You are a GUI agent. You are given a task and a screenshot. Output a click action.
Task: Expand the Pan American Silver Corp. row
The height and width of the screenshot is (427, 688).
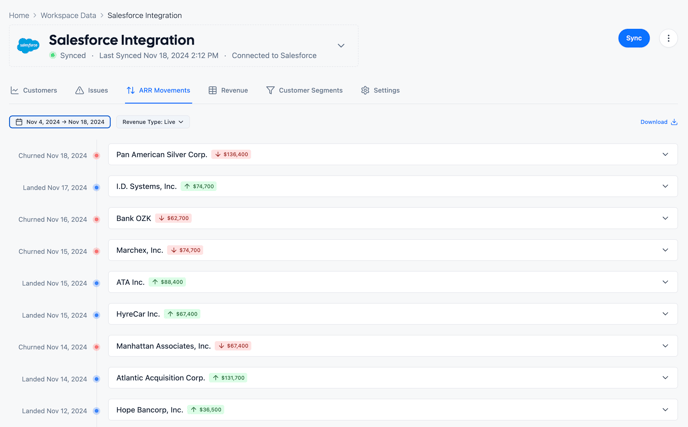[665, 155]
